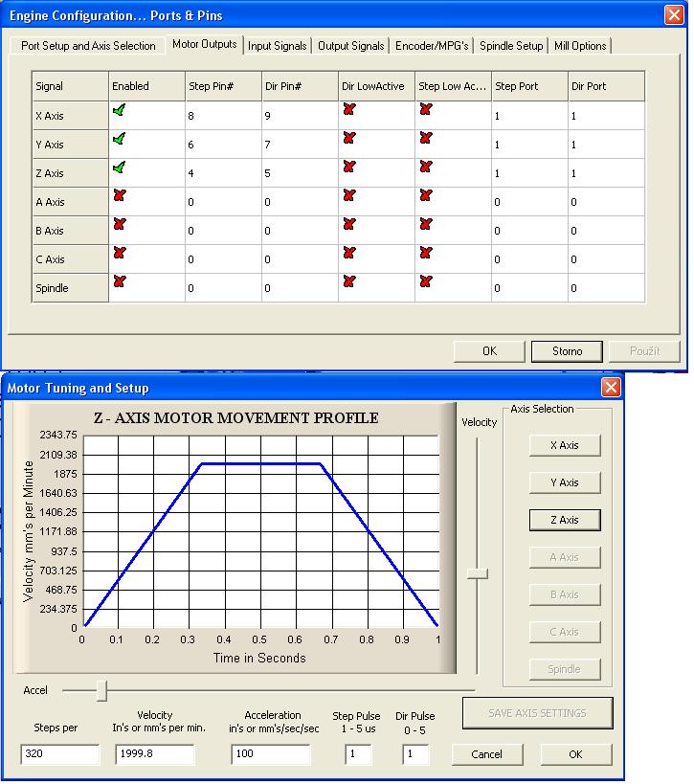Switch to the Input Signals tab
Screen dimensions: 694x784
[278, 46]
